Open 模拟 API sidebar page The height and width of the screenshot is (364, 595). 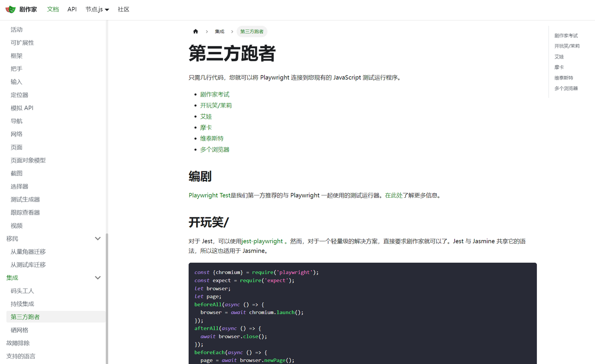click(x=22, y=108)
